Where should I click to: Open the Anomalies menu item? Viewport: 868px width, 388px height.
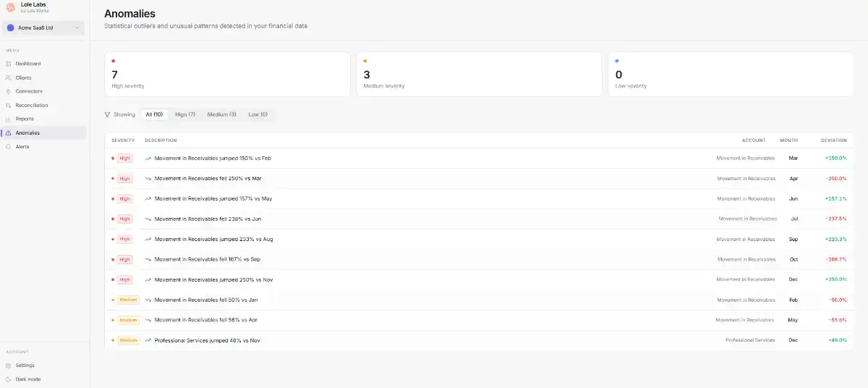coord(43,133)
